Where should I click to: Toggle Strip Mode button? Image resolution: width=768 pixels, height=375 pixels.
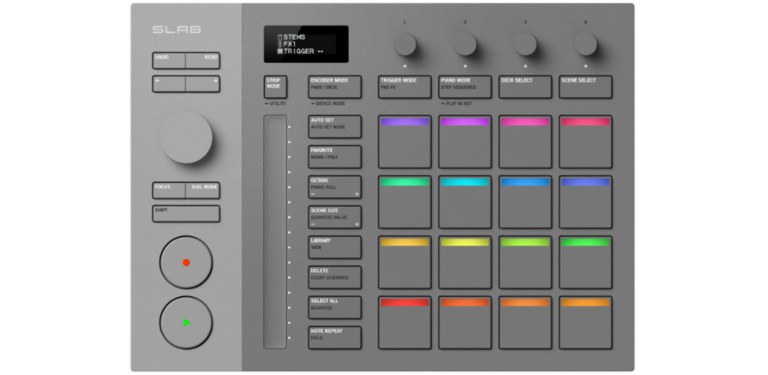click(x=275, y=87)
